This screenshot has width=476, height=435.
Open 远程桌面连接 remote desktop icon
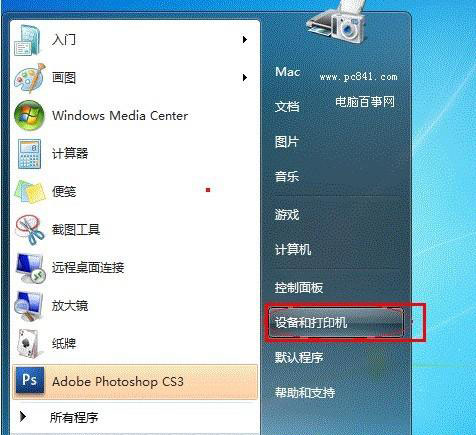(x=30, y=268)
